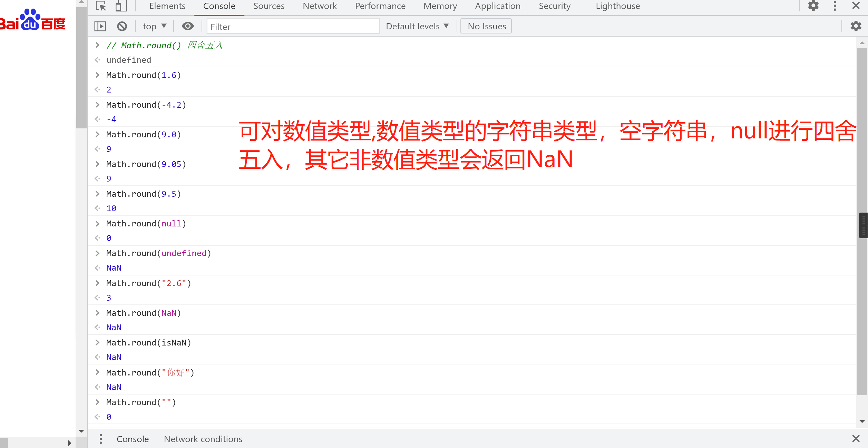This screenshot has height=448, width=868.
Task: Open live expression via eye icon
Action: point(188,26)
